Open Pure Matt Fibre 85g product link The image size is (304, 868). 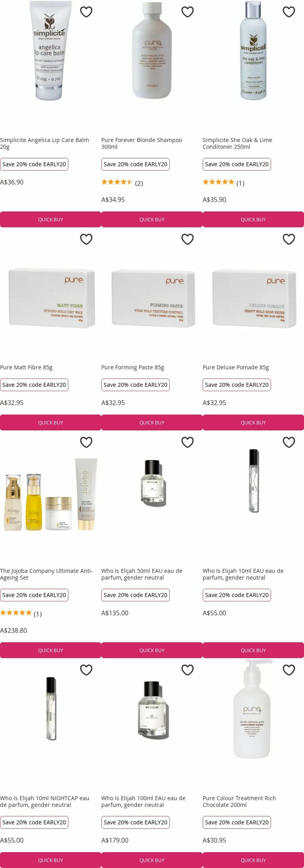[x=26, y=367]
